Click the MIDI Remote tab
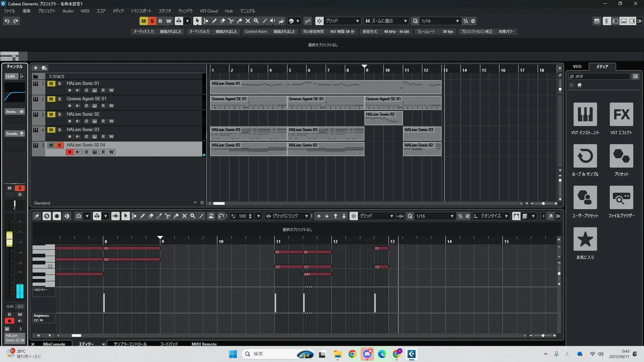This screenshot has height=362, width=644. pyautogui.click(x=204, y=344)
